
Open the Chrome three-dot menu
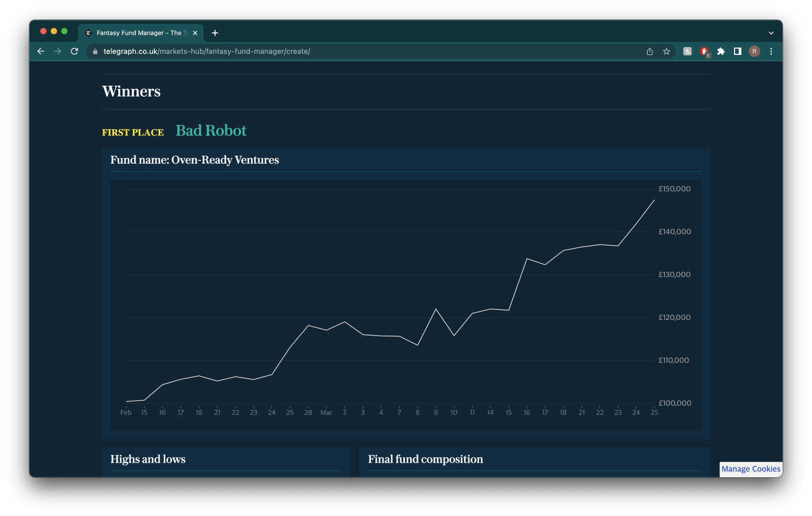coord(771,51)
